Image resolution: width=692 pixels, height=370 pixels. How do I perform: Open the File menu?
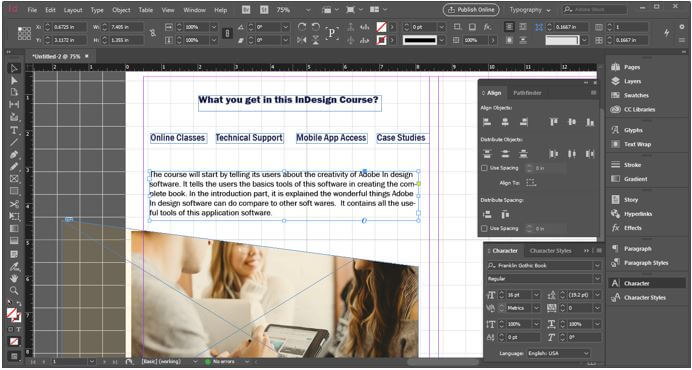(x=32, y=10)
